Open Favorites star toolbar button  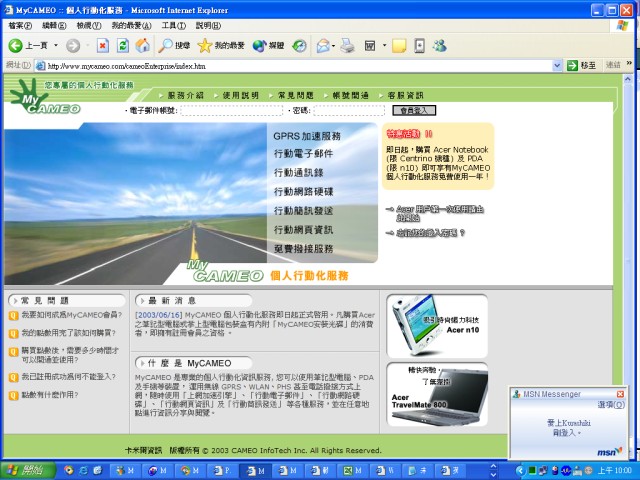(221, 45)
